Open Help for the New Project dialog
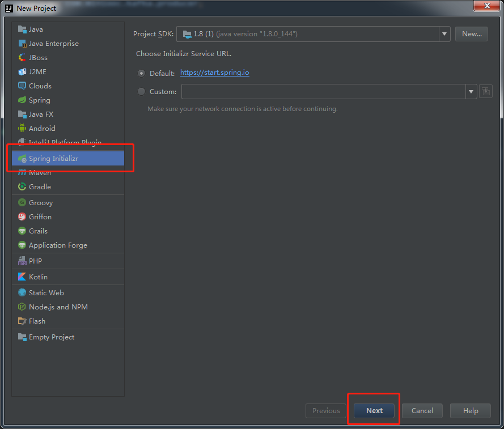This screenshot has height=429, width=504. [470, 411]
